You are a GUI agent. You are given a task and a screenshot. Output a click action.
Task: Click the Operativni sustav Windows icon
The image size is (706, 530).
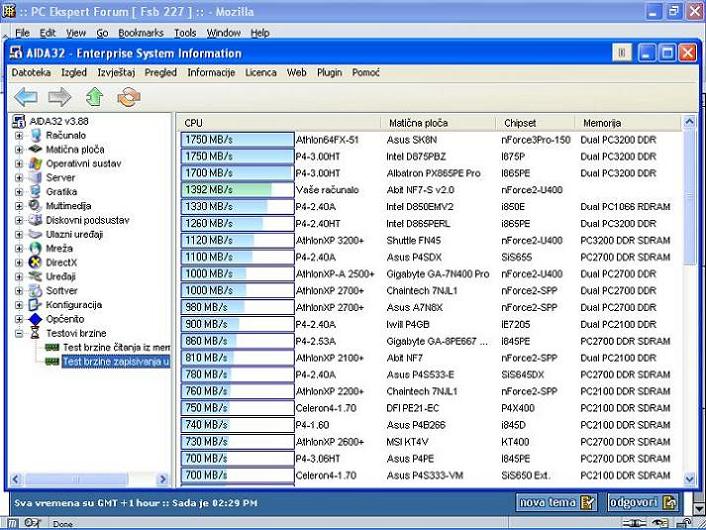point(36,163)
